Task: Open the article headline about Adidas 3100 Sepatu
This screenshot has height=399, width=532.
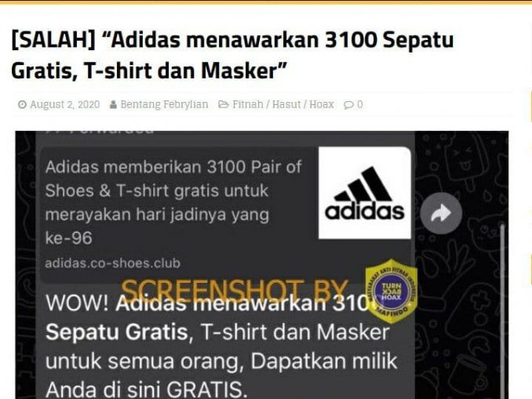Action: [232, 55]
